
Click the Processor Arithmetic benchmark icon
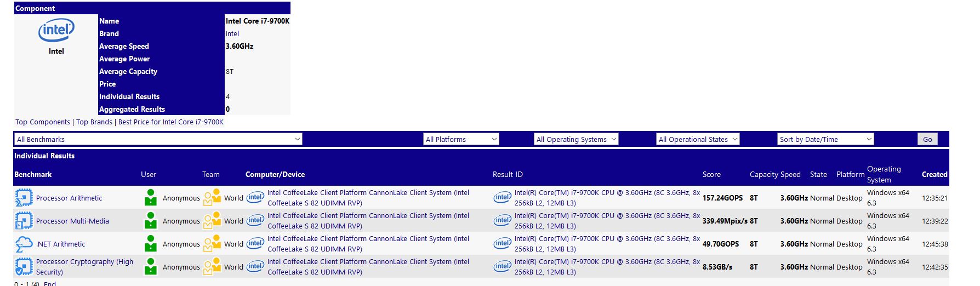(x=24, y=198)
